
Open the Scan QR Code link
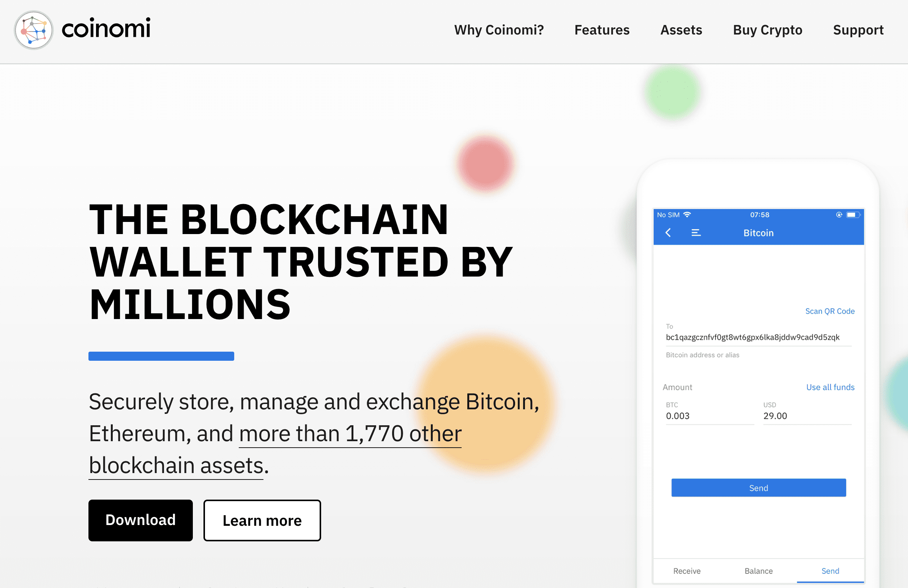[x=830, y=311]
